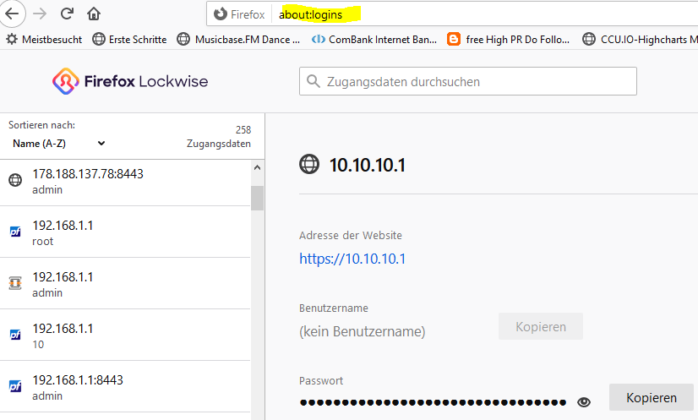Click the Passwort label
Image resolution: width=698 pixels, height=420 pixels.
321,381
